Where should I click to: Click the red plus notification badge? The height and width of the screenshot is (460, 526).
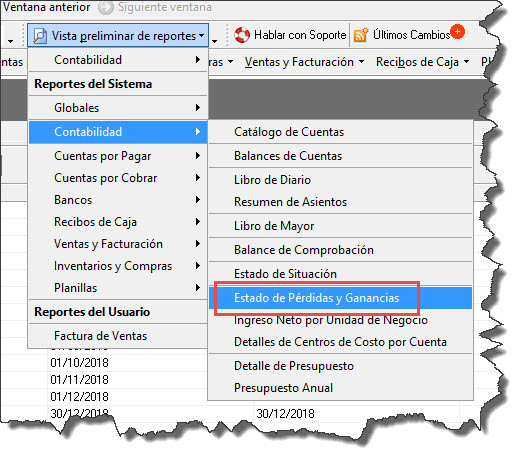(457, 32)
